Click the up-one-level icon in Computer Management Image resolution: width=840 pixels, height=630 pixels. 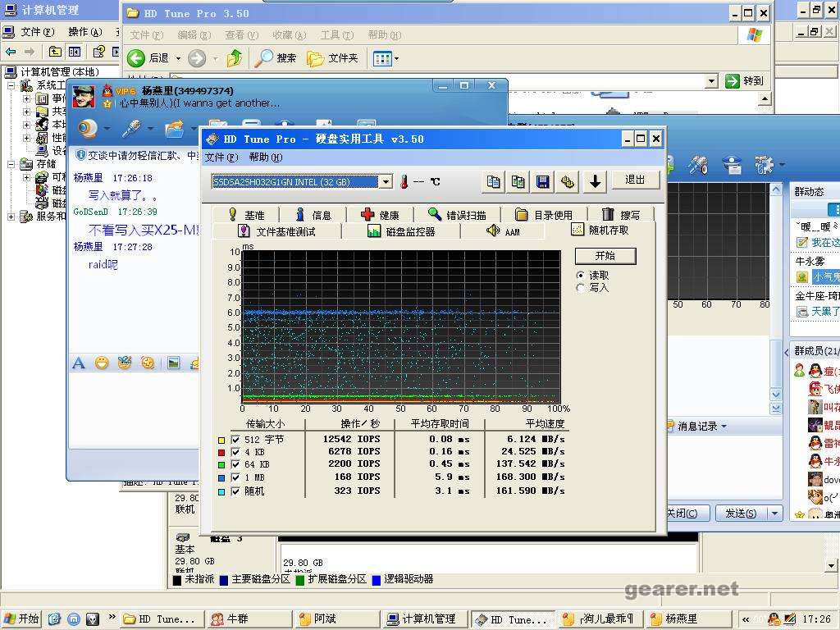(x=55, y=52)
